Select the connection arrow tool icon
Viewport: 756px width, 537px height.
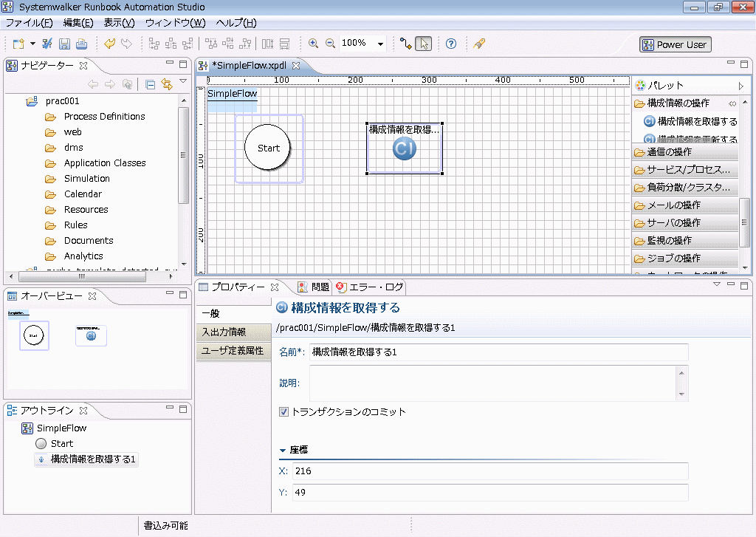point(406,44)
